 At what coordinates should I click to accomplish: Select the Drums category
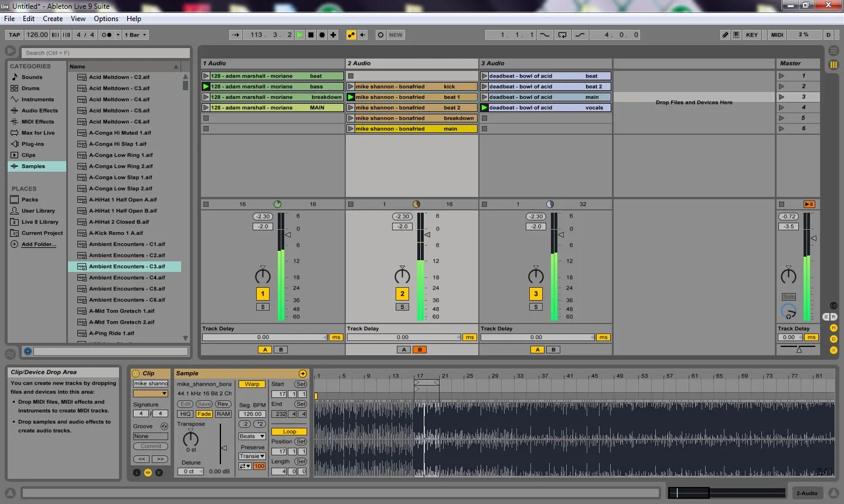(37, 88)
